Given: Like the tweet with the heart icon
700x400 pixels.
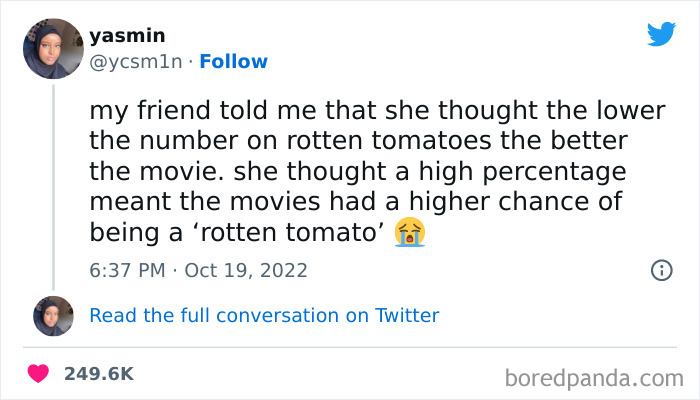Looking at the screenshot, I should 39,374.
